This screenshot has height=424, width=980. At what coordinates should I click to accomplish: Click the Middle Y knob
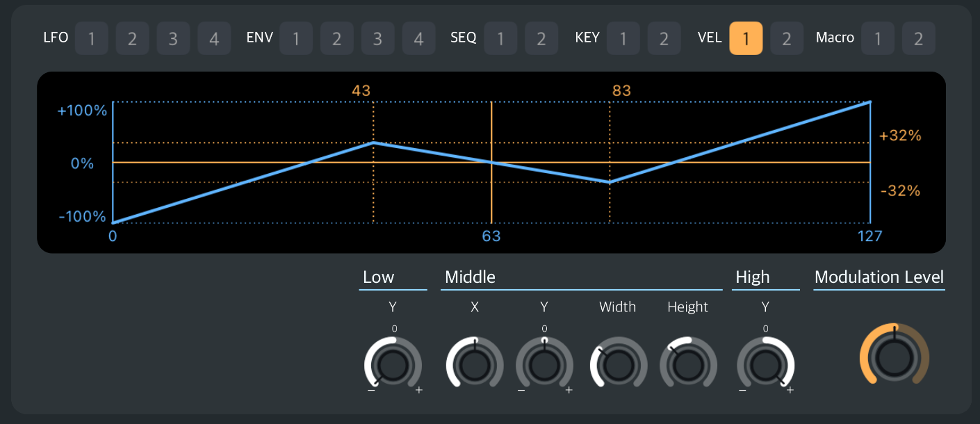coord(544,362)
